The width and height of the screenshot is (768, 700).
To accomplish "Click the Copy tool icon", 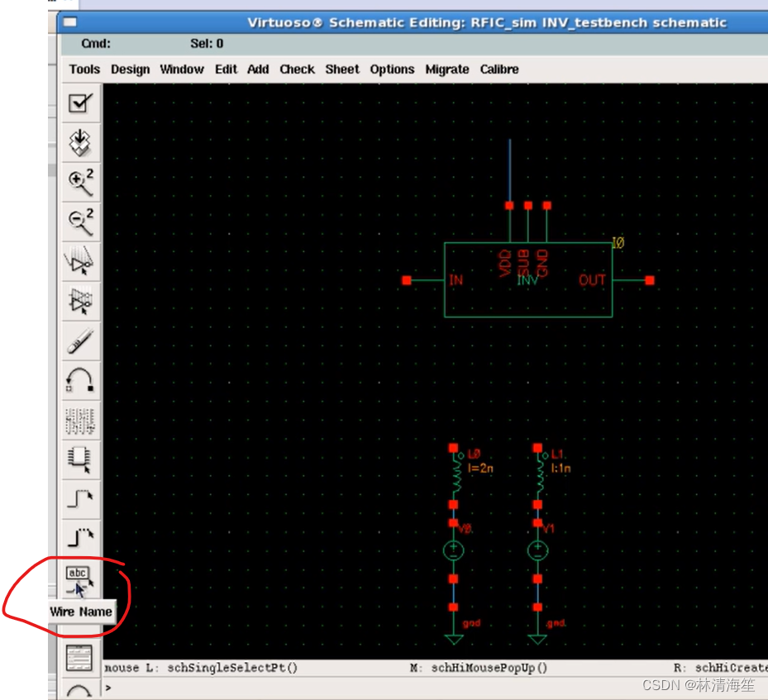I will click(x=81, y=301).
